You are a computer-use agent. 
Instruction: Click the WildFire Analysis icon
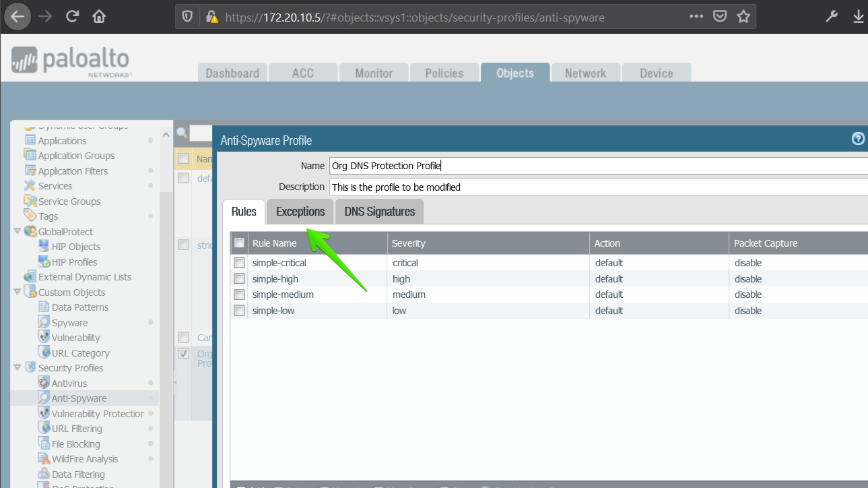click(x=44, y=458)
